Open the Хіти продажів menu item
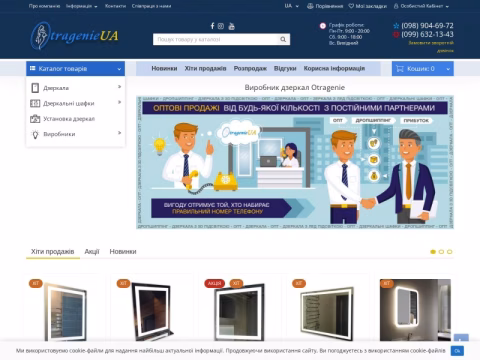This screenshot has height=360, width=480. tap(205, 68)
